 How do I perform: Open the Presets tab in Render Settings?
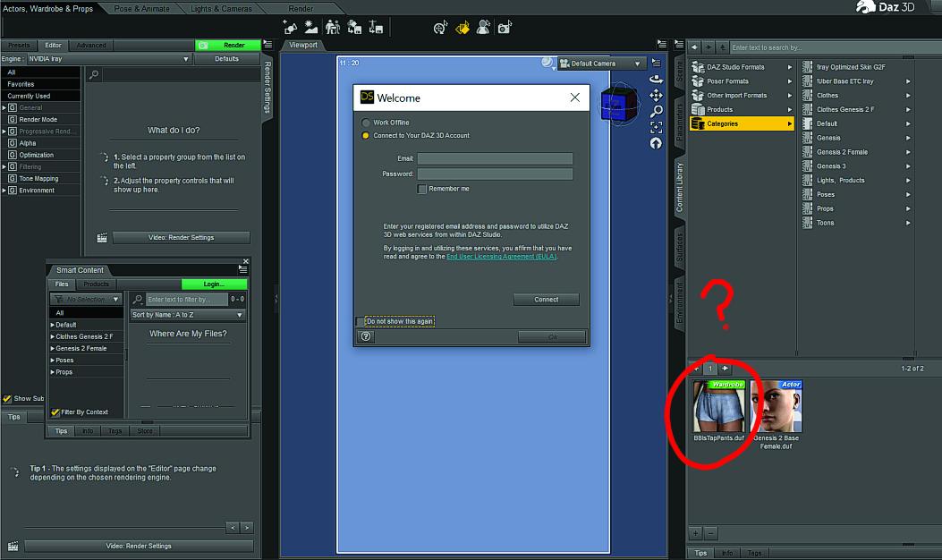19,45
